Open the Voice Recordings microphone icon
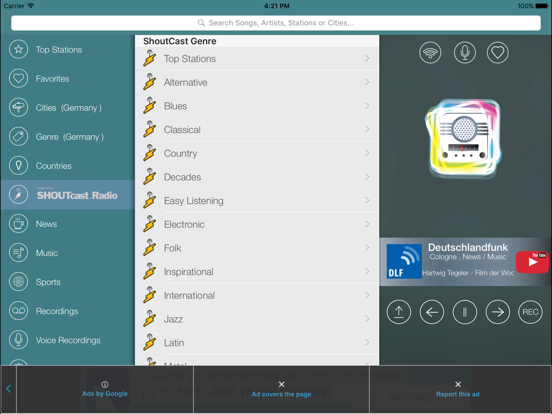The image size is (552, 414). [x=18, y=340]
